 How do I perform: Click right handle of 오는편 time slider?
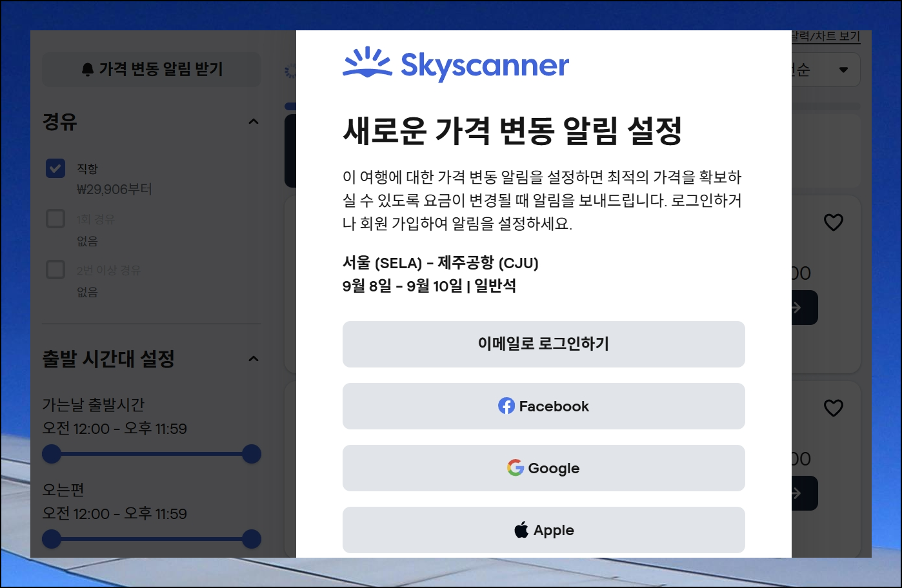tap(252, 538)
